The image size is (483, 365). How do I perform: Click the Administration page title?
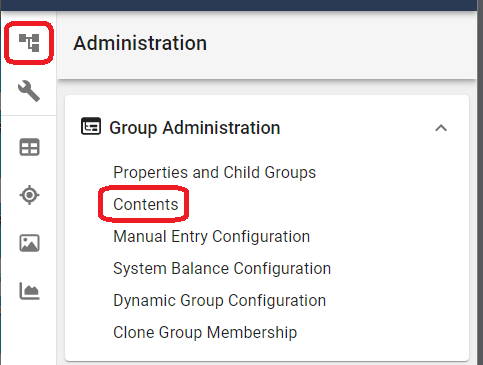click(140, 43)
